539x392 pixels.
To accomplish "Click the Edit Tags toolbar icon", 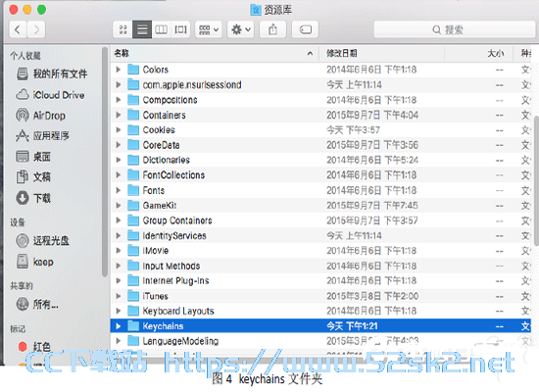I will [305, 30].
